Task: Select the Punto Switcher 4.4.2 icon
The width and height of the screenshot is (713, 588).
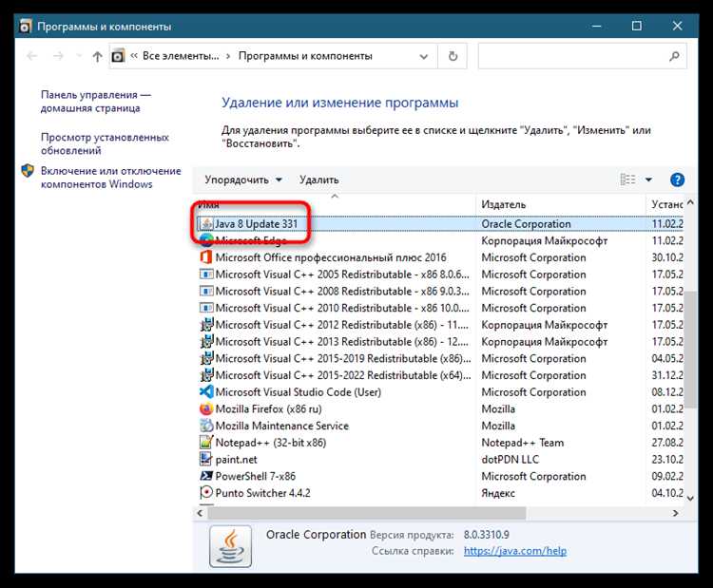Action: [x=206, y=493]
